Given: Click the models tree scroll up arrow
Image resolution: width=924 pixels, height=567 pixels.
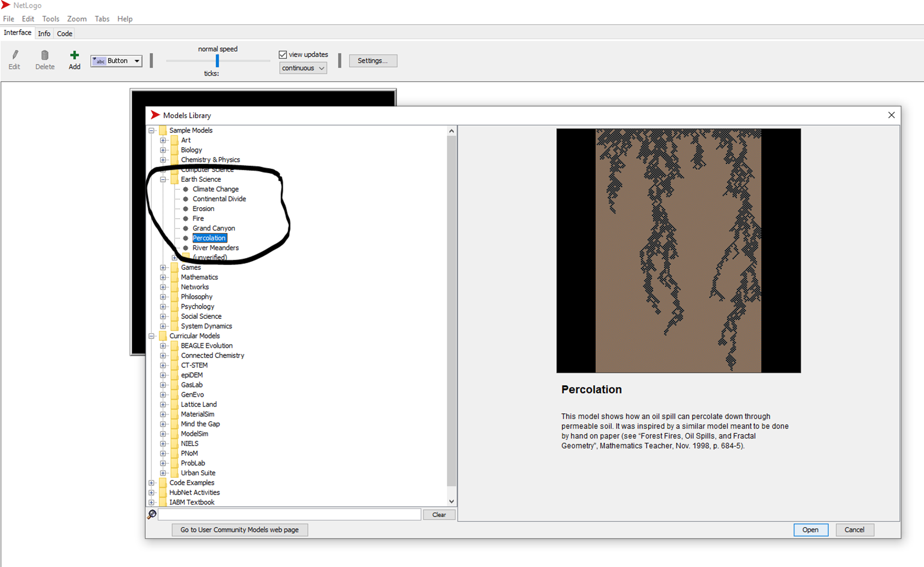Looking at the screenshot, I should 451,131.
